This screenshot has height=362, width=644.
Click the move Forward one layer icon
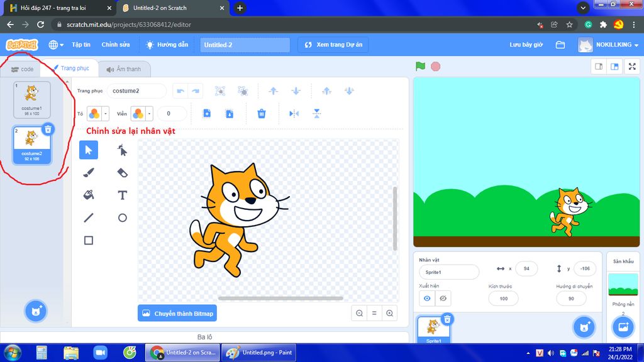[273, 90]
